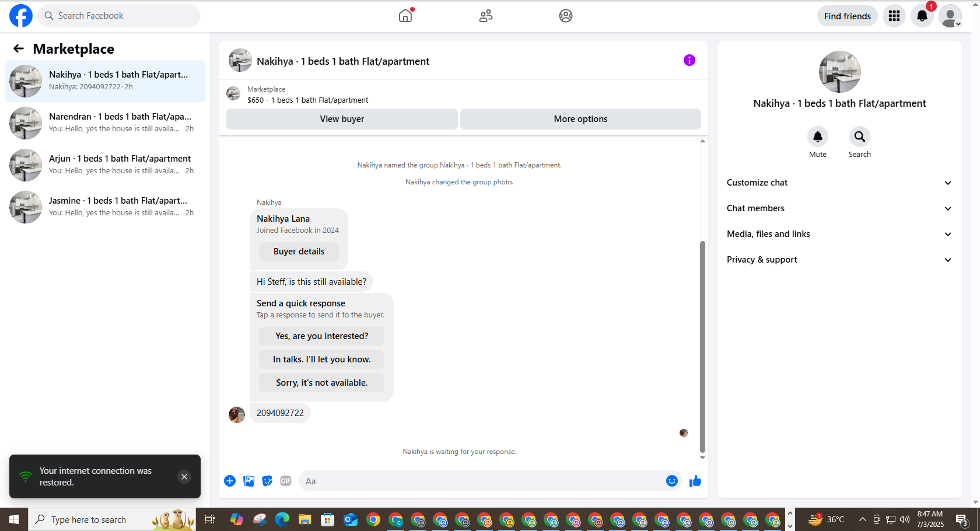Open Buyer details for Nakihya Lana
This screenshot has height=531, width=980.
click(299, 251)
